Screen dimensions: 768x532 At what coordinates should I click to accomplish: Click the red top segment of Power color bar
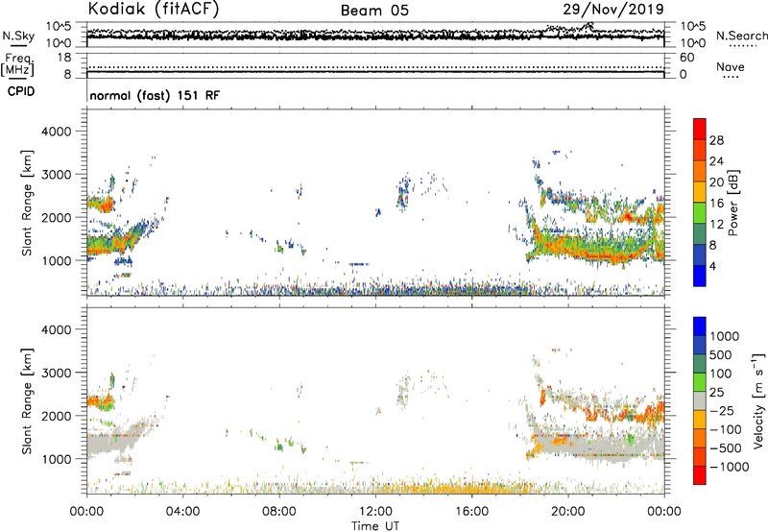700,129
